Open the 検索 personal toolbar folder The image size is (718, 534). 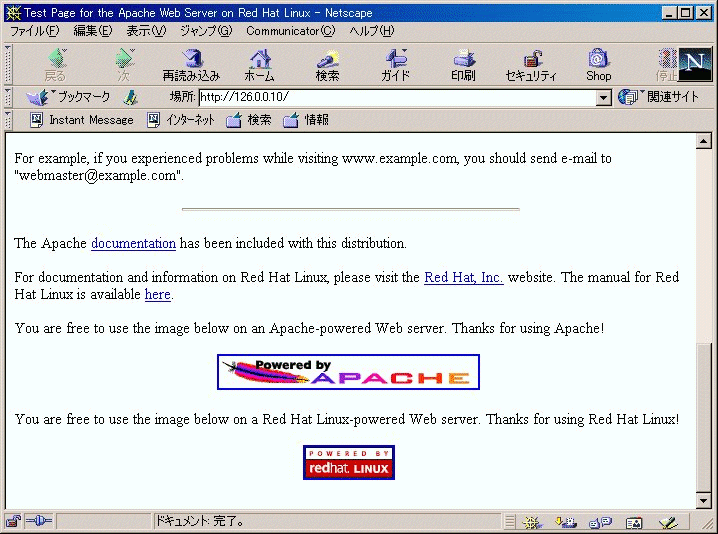(249, 120)
